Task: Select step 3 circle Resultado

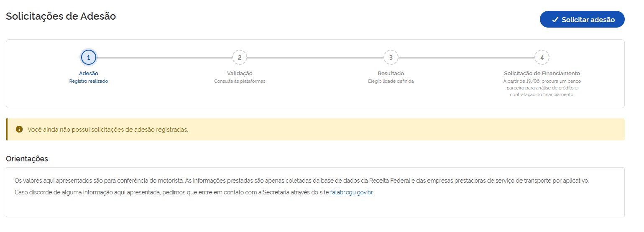Action: (x=391, y=58)
